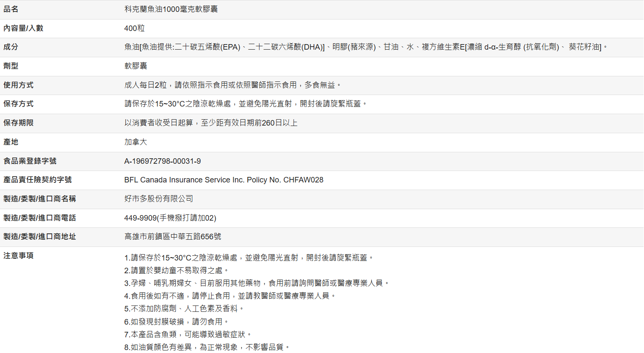644x353 pixels.
Task: Click note 5 about no preservatives added
Action: coord(184,309)
